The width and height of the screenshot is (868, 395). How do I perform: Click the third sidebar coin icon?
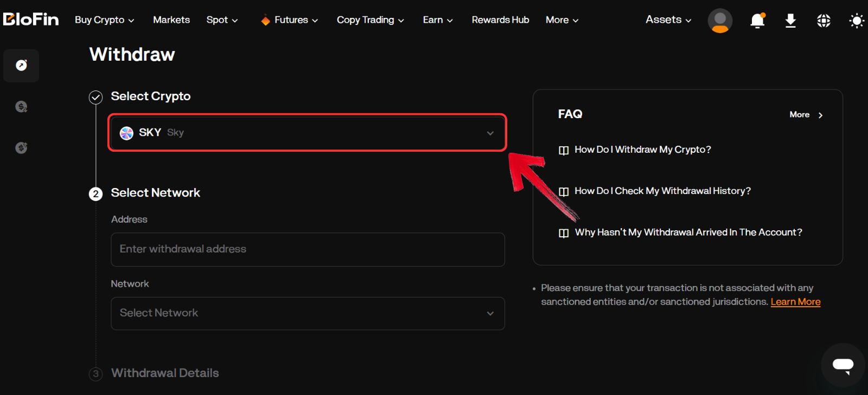[21, 147]
